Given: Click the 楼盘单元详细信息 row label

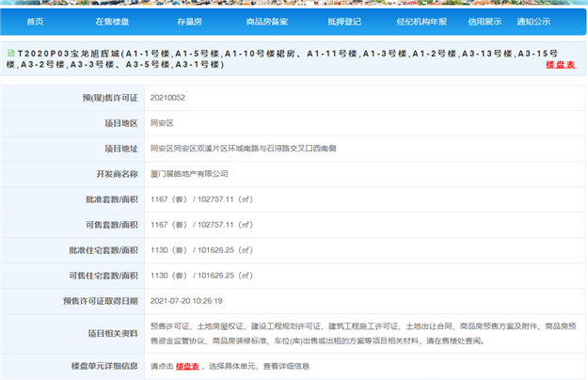Looking at the screenshot, I should (104, 366).
